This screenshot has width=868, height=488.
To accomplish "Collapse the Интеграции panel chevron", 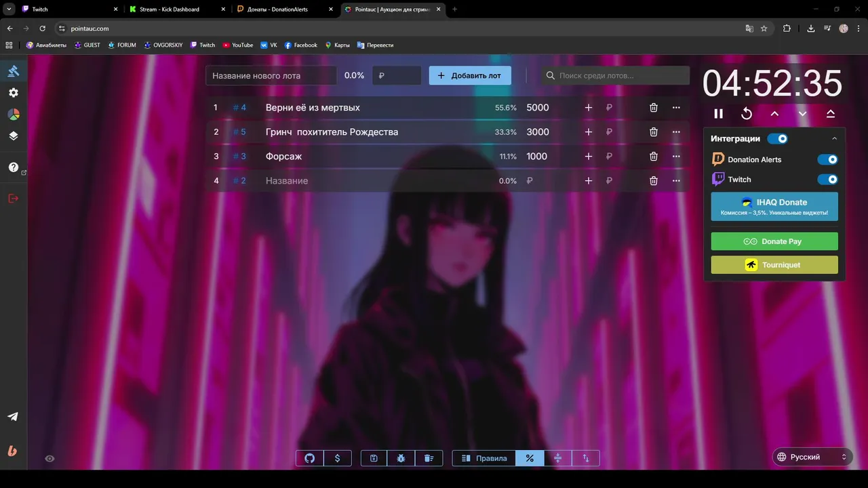I will (x=834, y=139).
